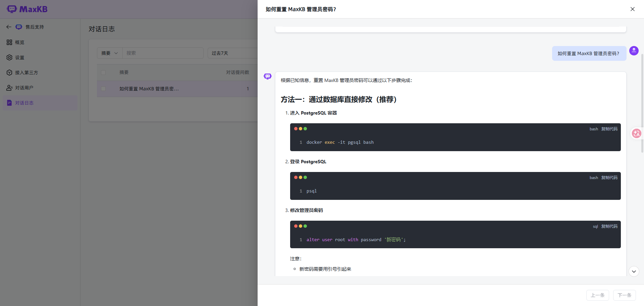Click the 接入第三方 cube icon
644x306 pixels.
[9, 73]
